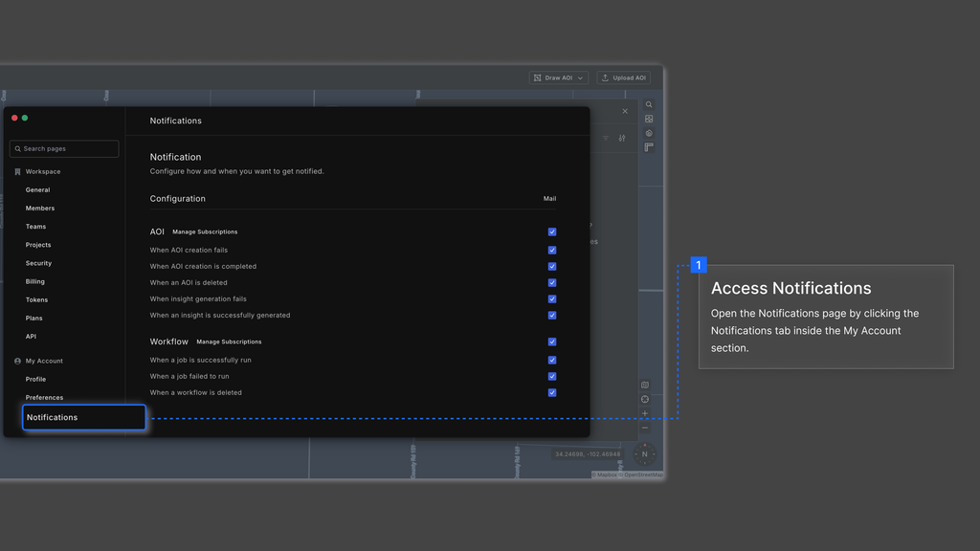Click the Workspace section label
Image resolution: width=980 pixels, height=551 pixels.
click(43, 172)
